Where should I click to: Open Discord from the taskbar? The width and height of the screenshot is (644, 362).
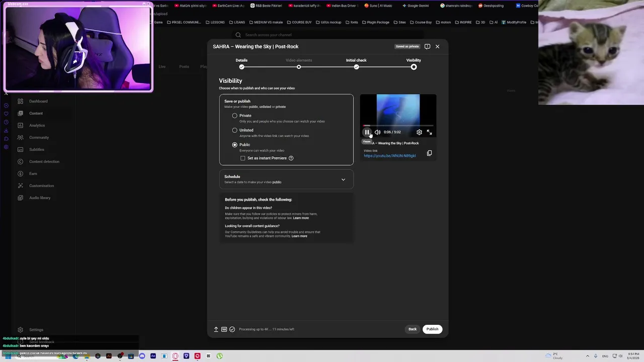point(142,356)
